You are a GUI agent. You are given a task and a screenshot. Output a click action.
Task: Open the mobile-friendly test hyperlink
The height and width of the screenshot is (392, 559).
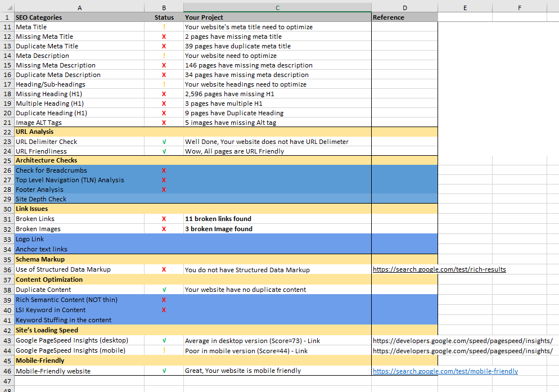pos(445,371)
